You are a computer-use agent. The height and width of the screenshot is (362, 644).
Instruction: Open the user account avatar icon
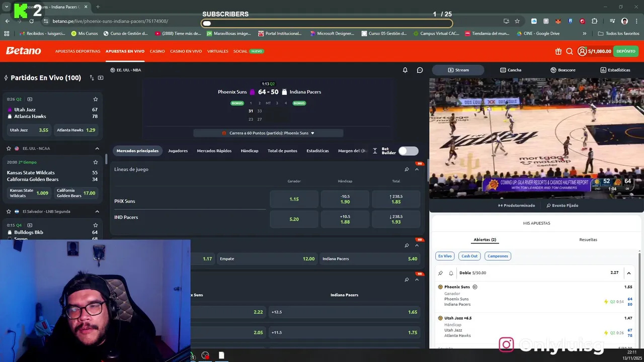coord(582,51)
